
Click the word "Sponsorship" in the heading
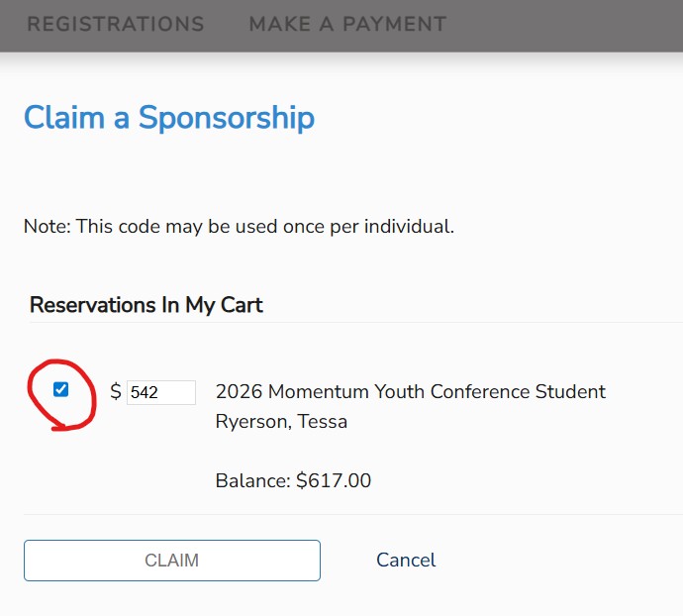click(x=227, y=117)
